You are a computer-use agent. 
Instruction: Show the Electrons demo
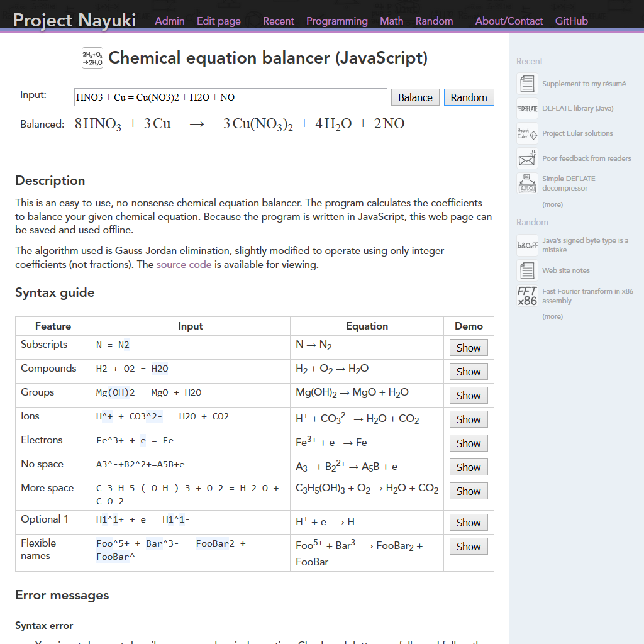(x=469, y=443)
